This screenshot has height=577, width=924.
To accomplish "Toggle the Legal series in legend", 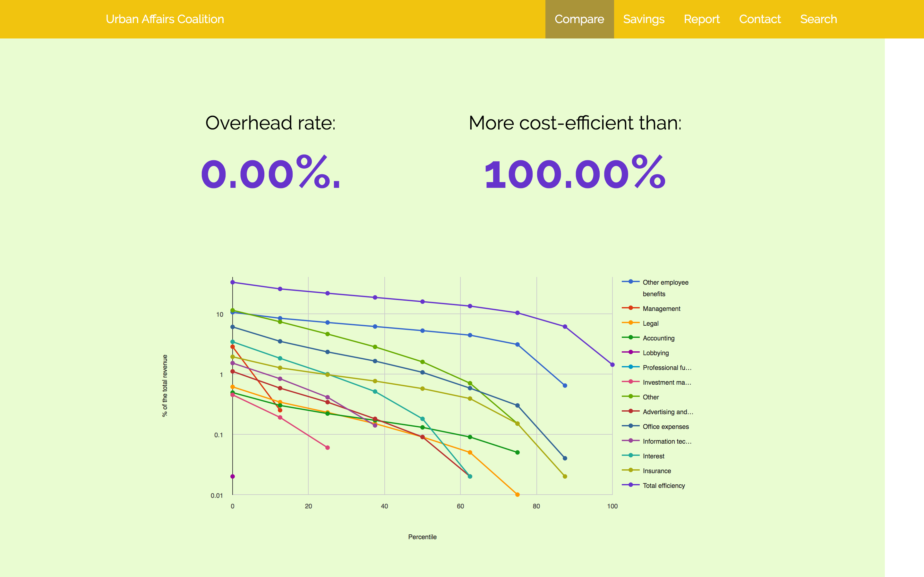I will point(650,324).
